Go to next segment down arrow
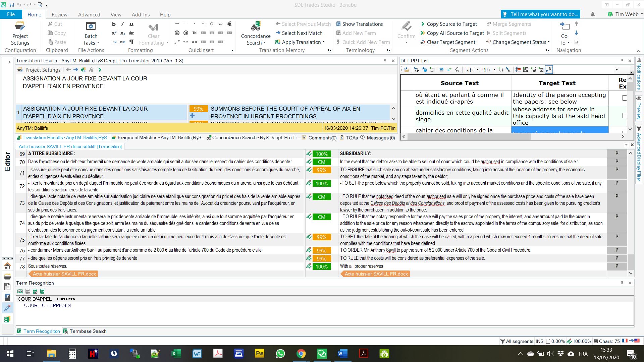 point(576,33)
